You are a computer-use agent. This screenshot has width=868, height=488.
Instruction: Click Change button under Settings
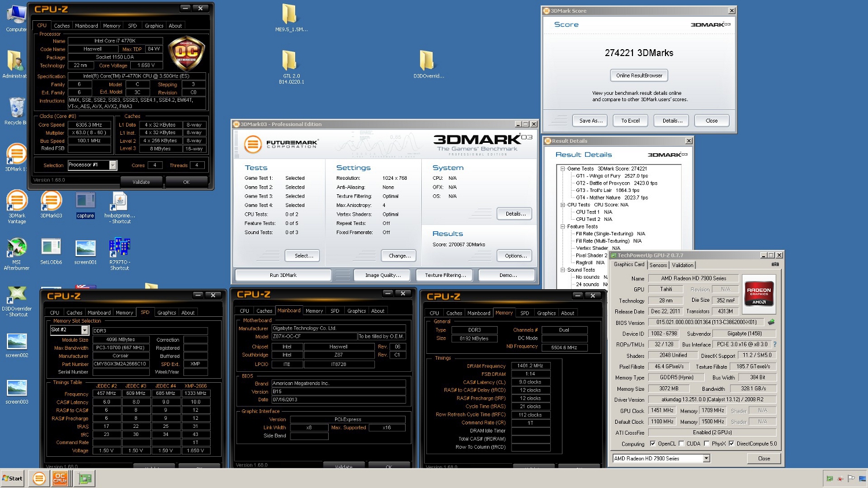tap(399, 256)
